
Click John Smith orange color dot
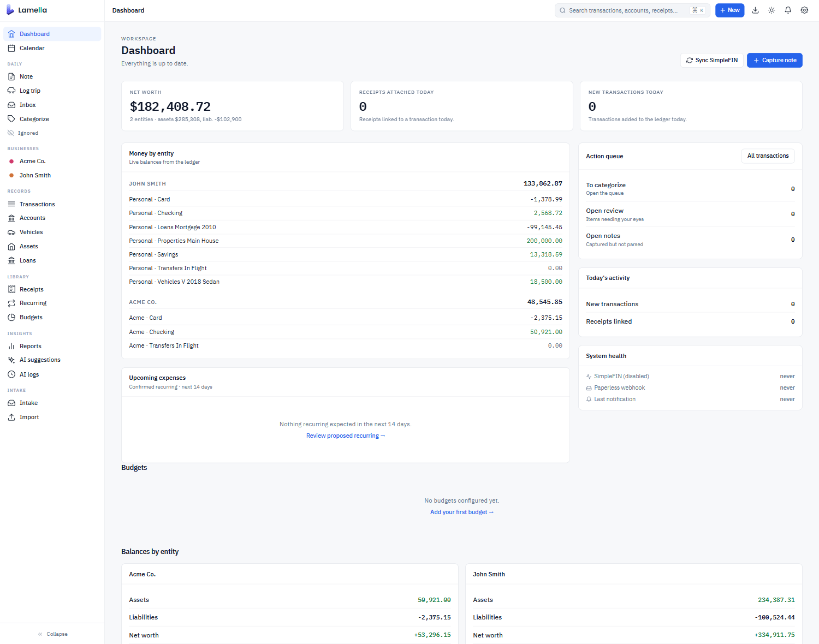coord(11,176)
